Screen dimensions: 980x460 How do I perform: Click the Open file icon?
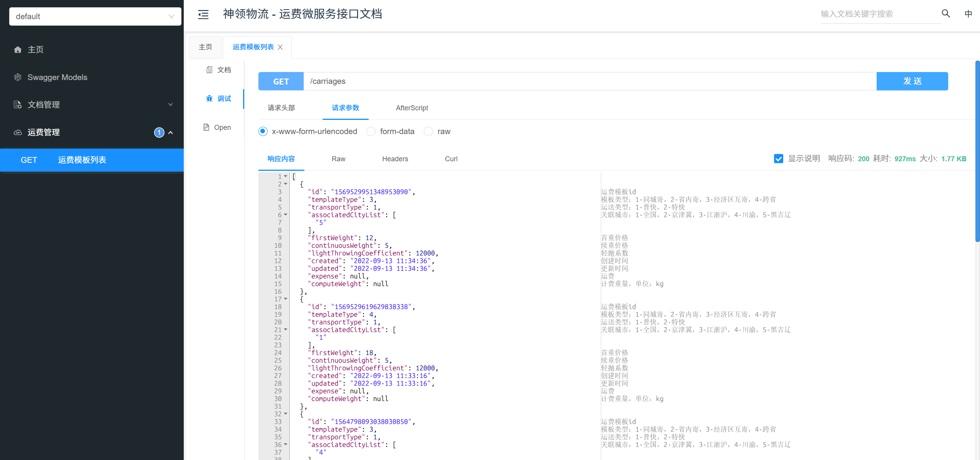[206, 128]
